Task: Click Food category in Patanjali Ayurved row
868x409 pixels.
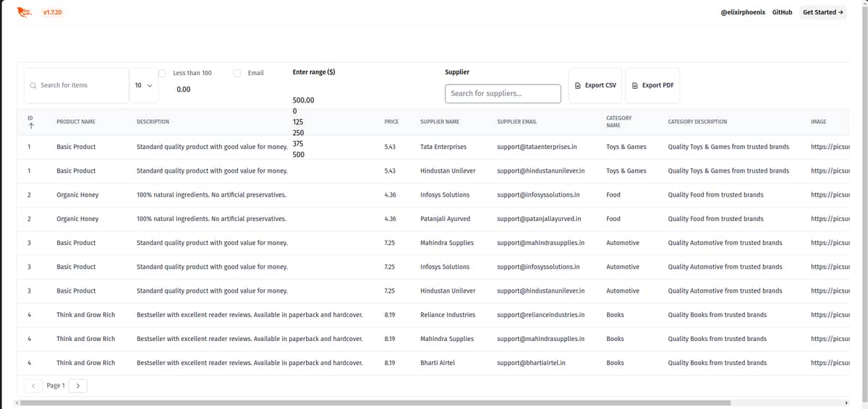Action: click(x=613, y=219)
